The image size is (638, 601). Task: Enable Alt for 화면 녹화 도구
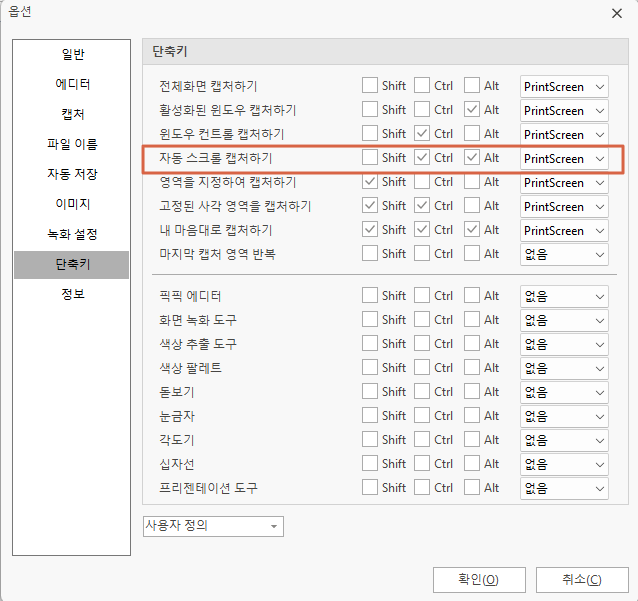(472, 319)
